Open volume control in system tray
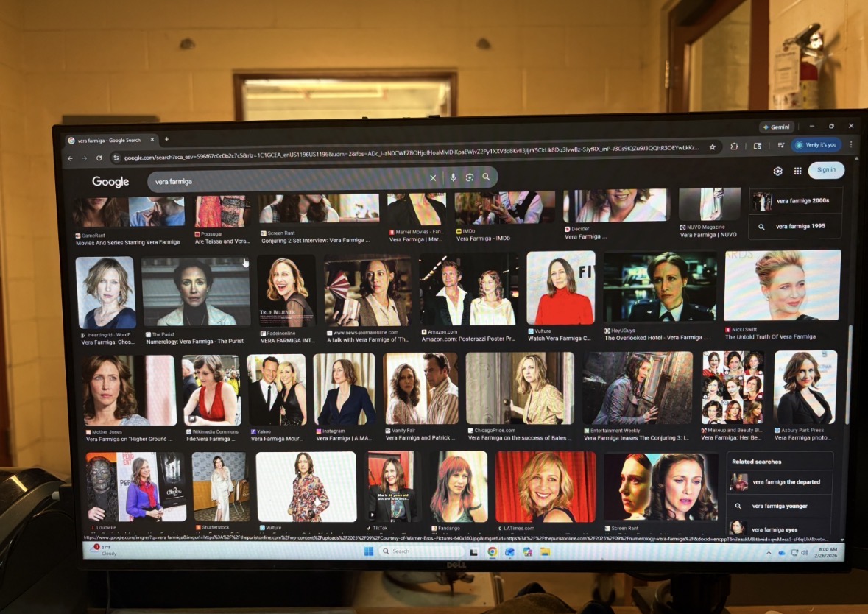The width and height of the screenshot is (868, 614). click(x=805, y=553)
